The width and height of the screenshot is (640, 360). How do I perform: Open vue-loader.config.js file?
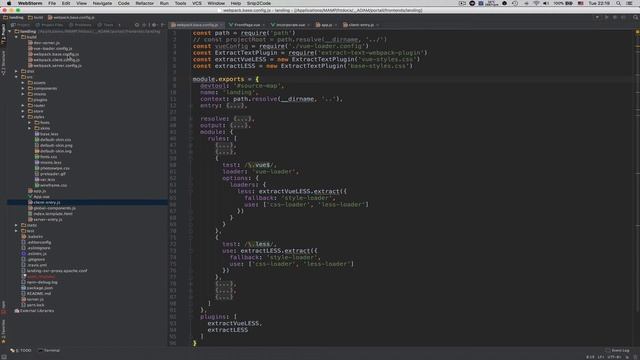tap(50, 49)
